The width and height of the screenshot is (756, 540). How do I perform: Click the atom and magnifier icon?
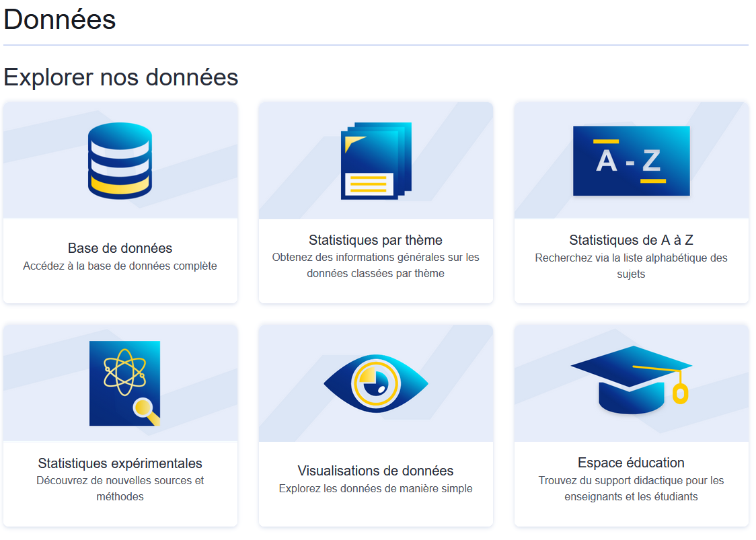(125, 383)
